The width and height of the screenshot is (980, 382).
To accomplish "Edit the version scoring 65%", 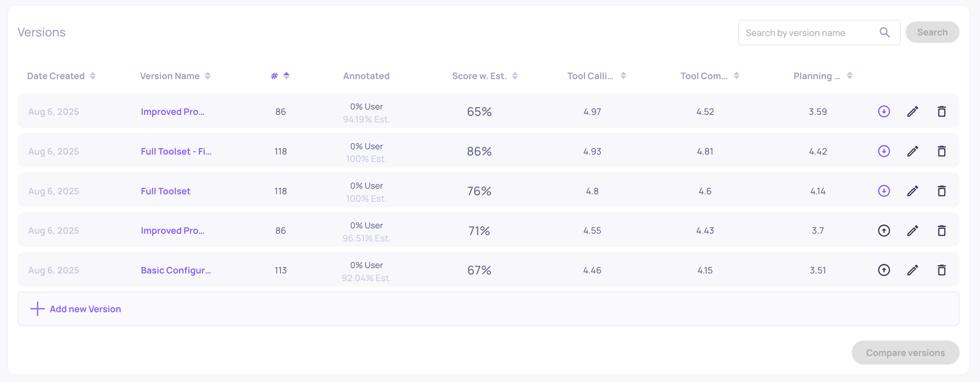I will tap(913, 112).
